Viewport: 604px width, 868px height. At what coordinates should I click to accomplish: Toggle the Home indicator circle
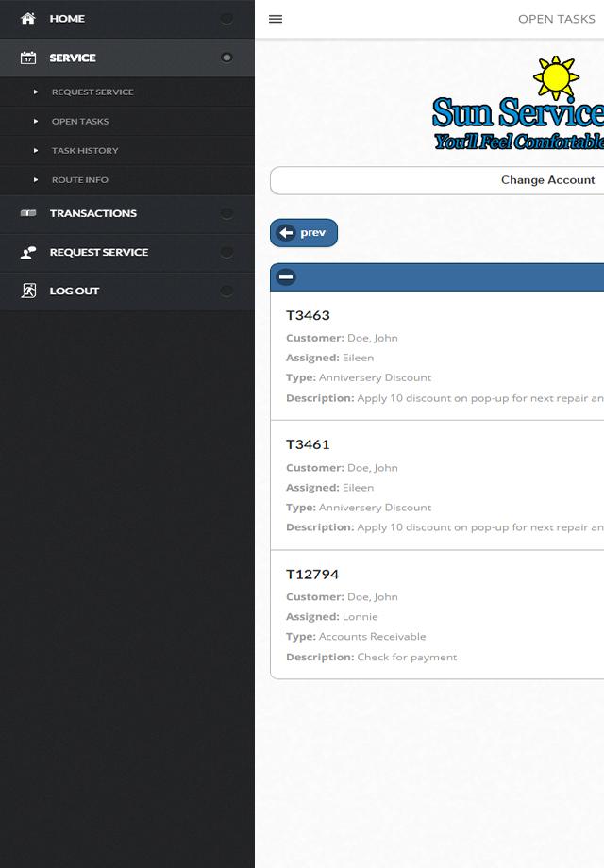coord(226,19)
